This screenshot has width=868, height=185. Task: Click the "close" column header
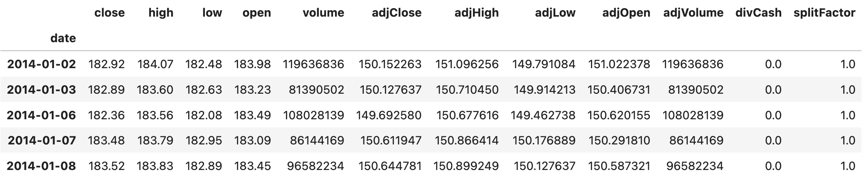click(x=110, y=13)
